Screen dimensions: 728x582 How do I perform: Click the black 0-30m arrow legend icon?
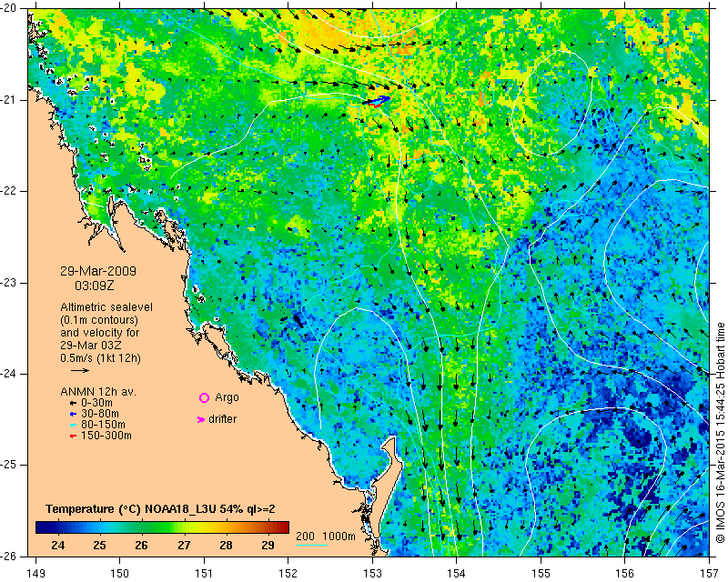(x=73, y=404)
